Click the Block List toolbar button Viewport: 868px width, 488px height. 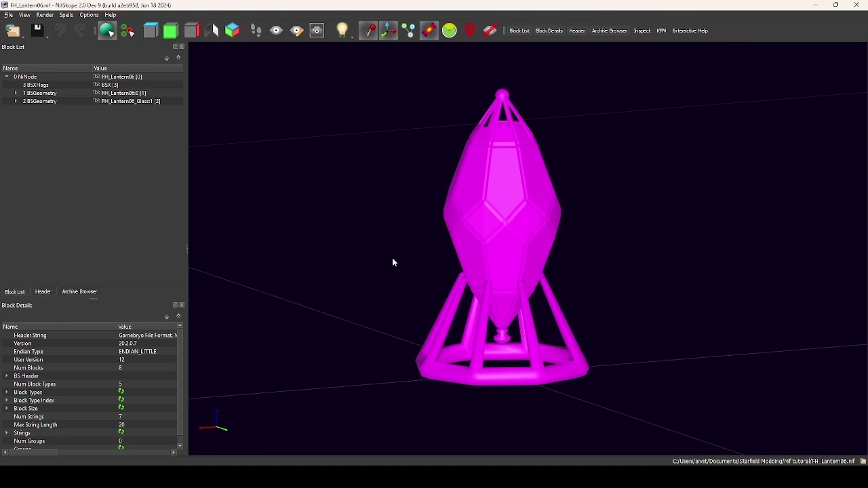point(519,31)
